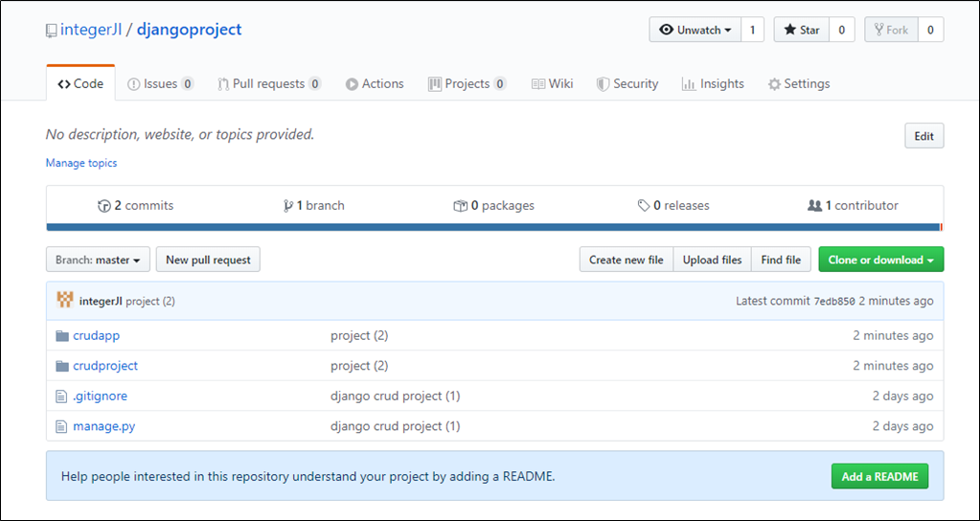Click commit message project (2) in header row
This screenshot has width=980, height=521.
[150, 301]
